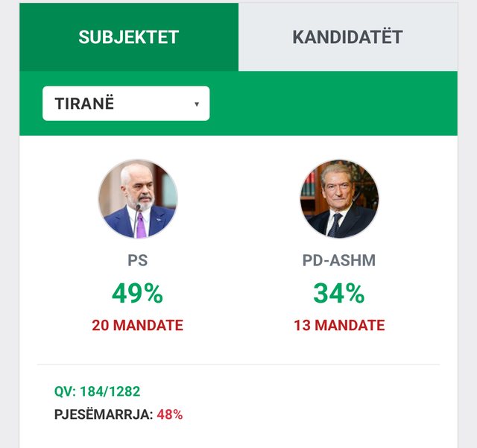Screen dimensions: 477x448
Task: Click the green QV: label
Action: click(x=65, y=391)
